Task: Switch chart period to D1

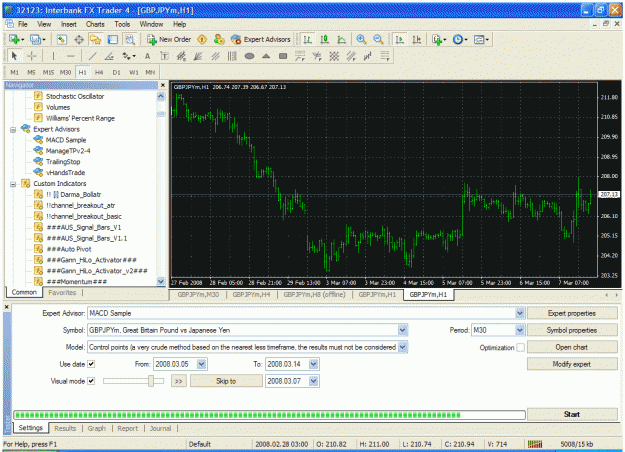Action: pyautogui.click(x=116, y=72)
